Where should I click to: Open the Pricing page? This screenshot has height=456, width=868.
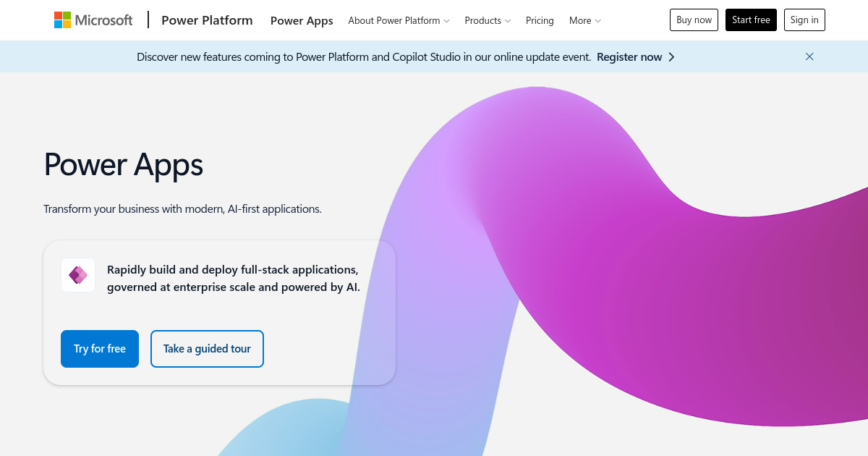[x=540, y=20]
